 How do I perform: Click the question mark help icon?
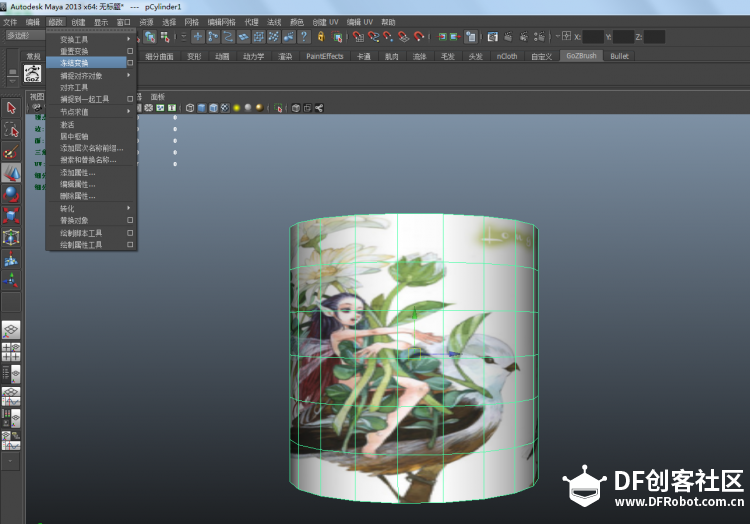[304, 36]
